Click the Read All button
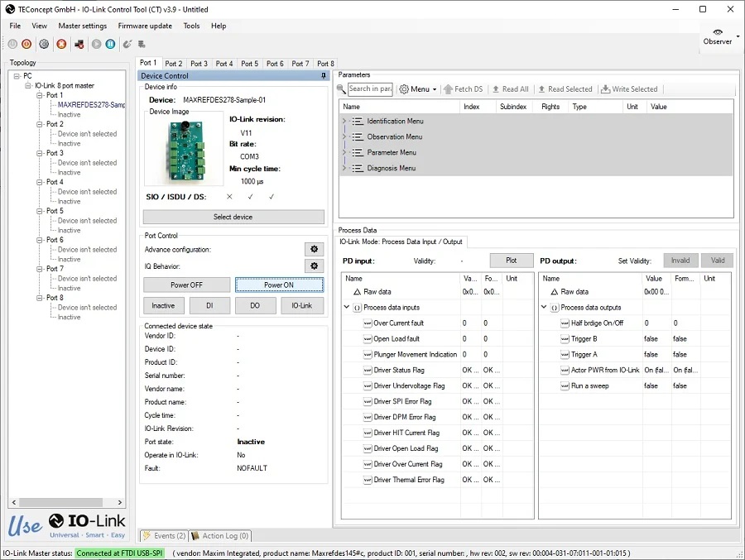Image resolution: width=745 pixels, height=560 pixels. 510,89
